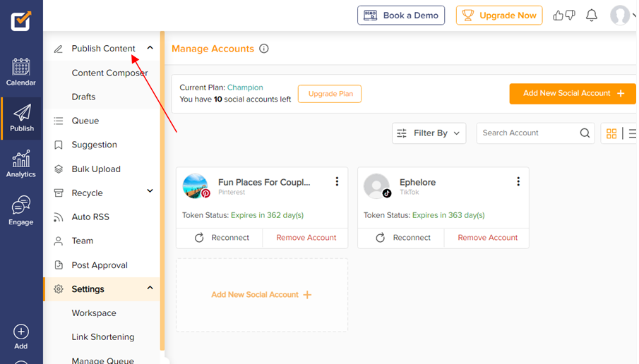Image resolution: width=639 pixels, height=364 pixels.
Task: Remove the Fun Places For Couples account
Action: [x=306, y=238]
